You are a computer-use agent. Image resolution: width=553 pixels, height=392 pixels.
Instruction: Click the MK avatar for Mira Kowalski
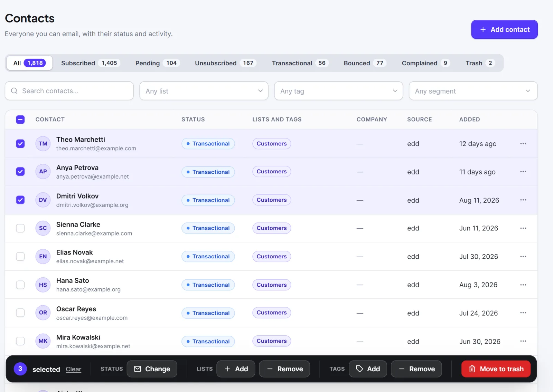(x=43, y=341)
